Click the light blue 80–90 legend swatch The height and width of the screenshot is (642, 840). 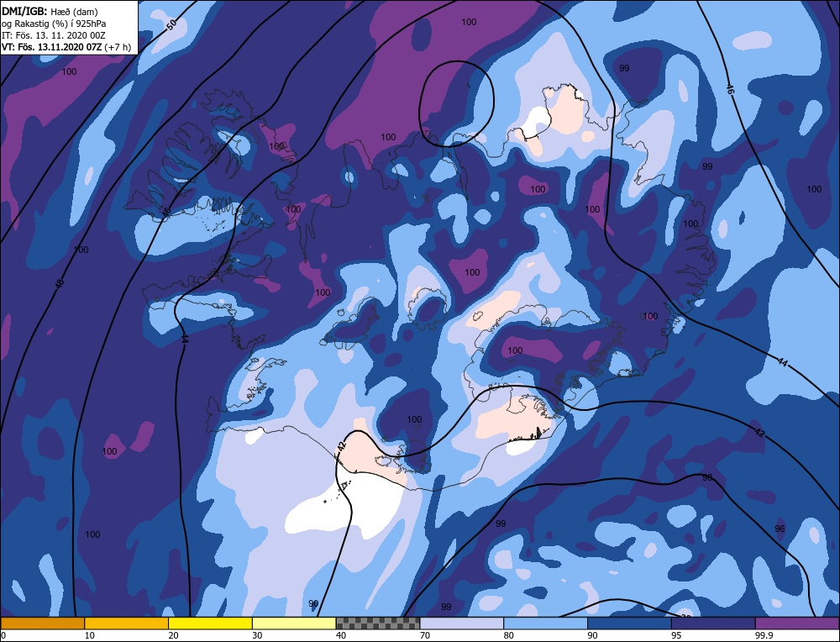click(545, 624)
